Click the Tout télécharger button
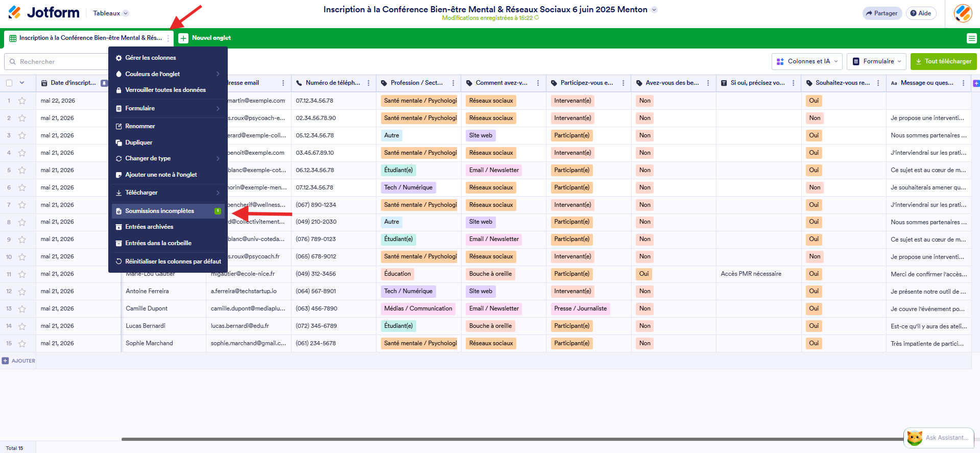980x453 pixels. [943, 61]
